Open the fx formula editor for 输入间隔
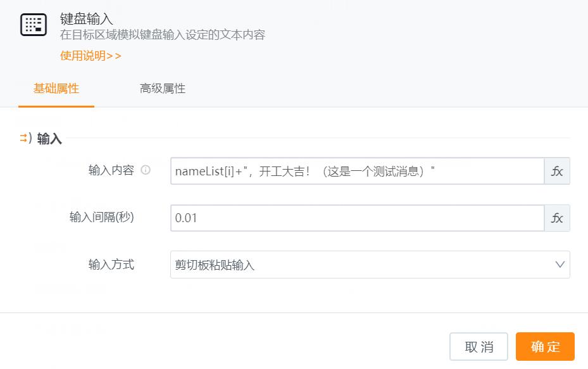The height and width of the screenshot is (369, 588). (x=556, y=218)
